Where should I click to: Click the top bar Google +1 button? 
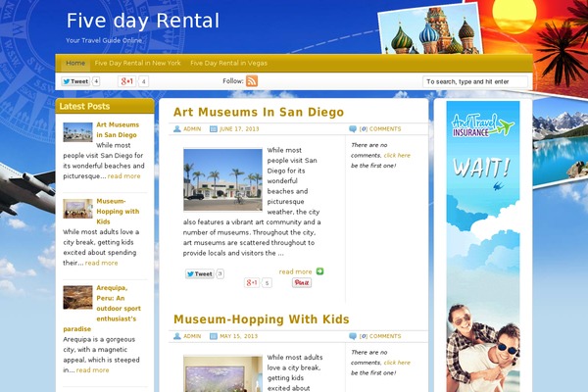coord(126,81)
